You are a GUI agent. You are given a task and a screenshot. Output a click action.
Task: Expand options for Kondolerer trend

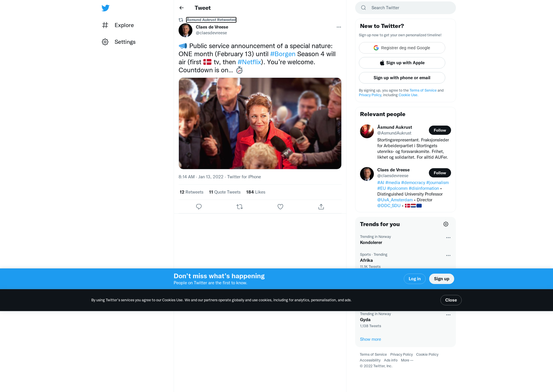pyautogui.click(x=448, y=238)
